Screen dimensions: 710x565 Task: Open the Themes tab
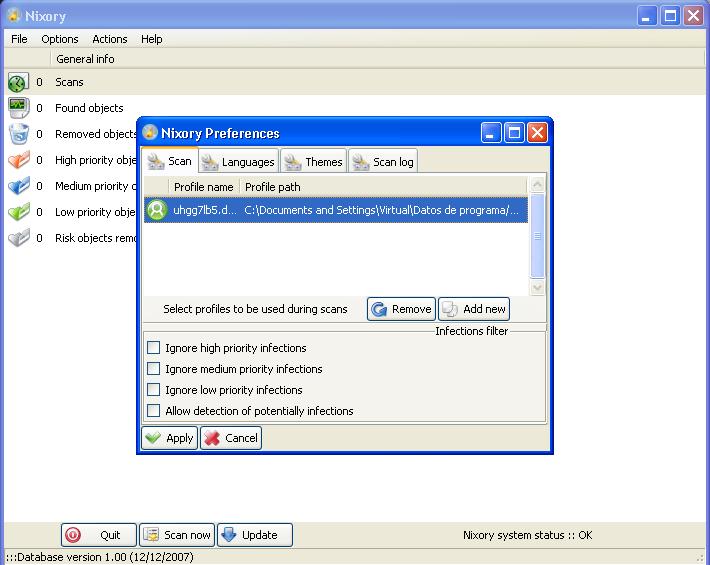[x=314, y=161]
